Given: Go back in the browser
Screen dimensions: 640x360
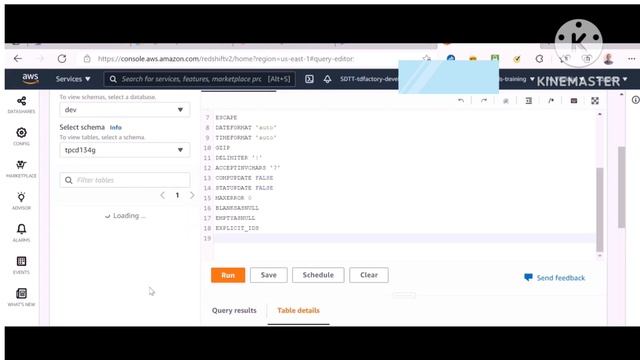Looking at the screenshot, I should (x=18, y=59).
